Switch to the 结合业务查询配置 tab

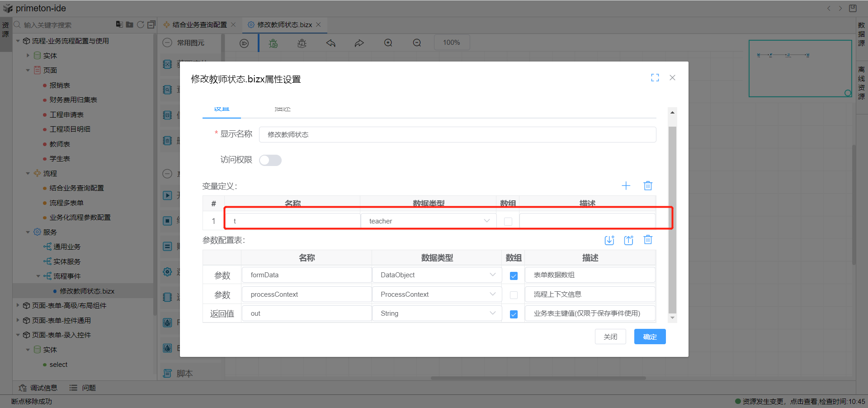199,25
